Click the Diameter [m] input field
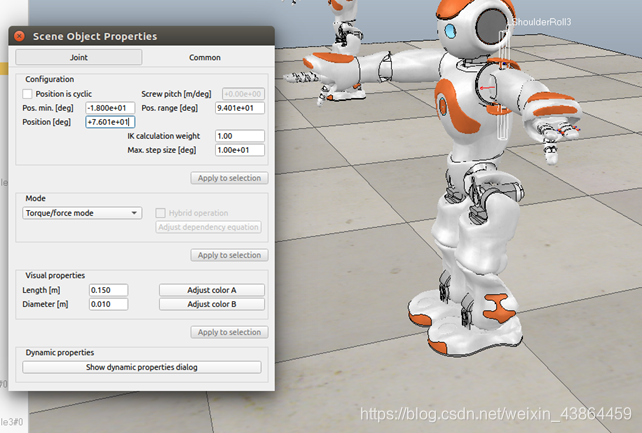 [x=109, y=304]
